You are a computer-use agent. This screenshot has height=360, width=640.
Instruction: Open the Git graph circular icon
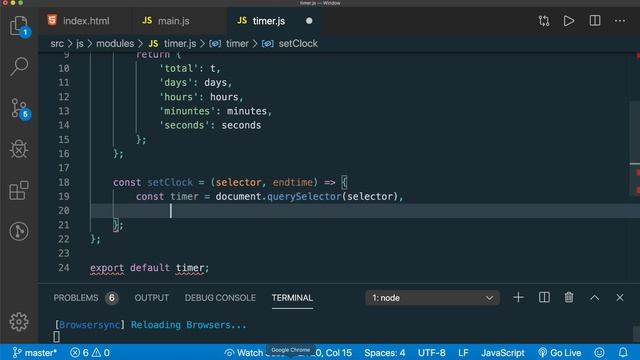(19, 231)
